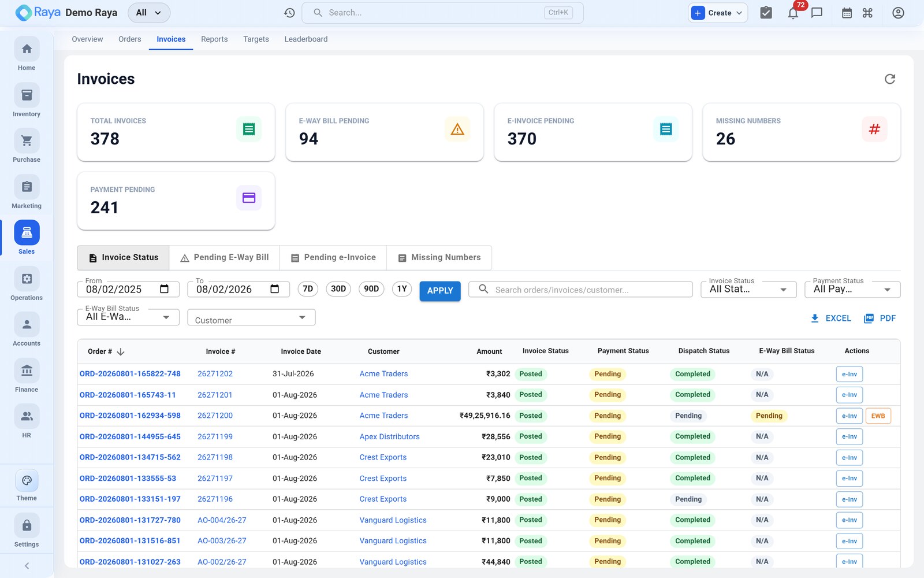
Task: Open the Missing Numbers summary card
Action: pos(802,132)
